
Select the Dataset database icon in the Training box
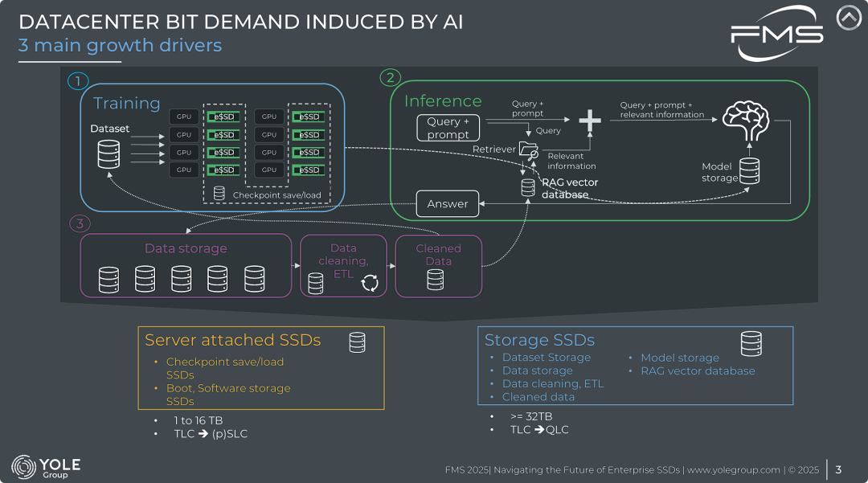[108, 153]
